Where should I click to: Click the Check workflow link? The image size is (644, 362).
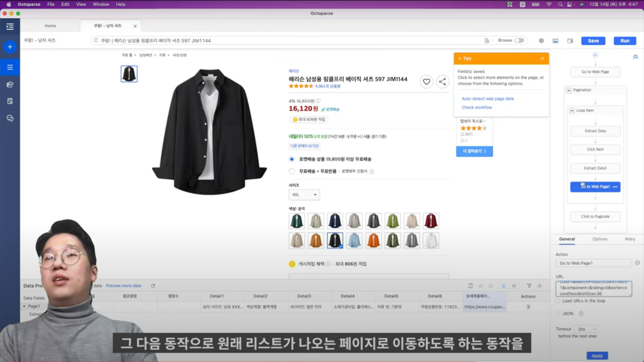click(477, 108)
